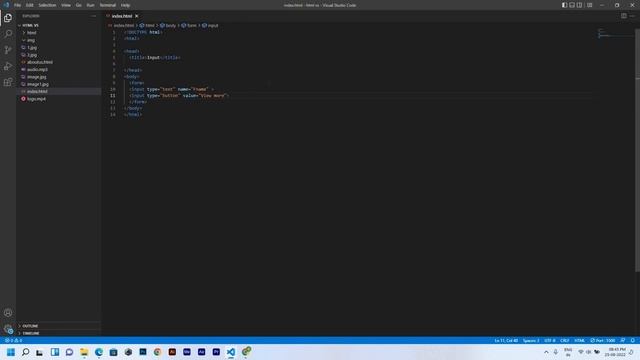Open the View menu
This screenshot has height=360, width=640.
point(66,5)
